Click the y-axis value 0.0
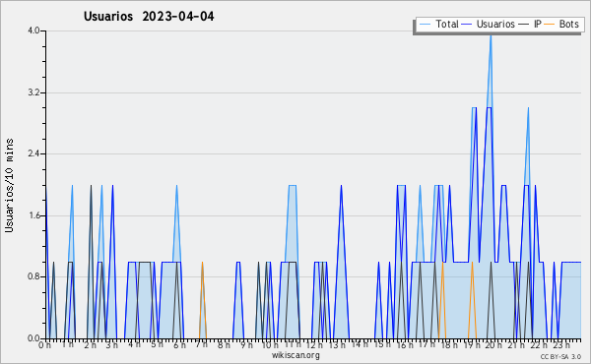 (33, 338)
